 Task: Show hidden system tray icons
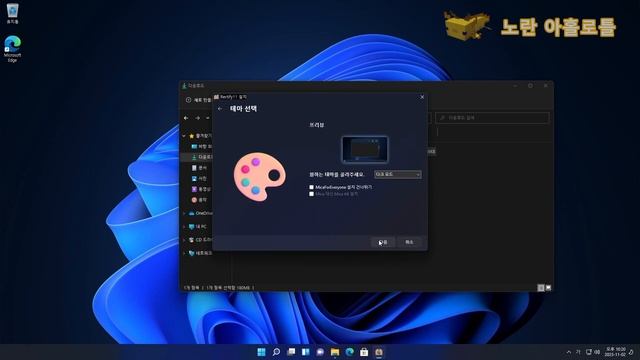pos(569,352)
